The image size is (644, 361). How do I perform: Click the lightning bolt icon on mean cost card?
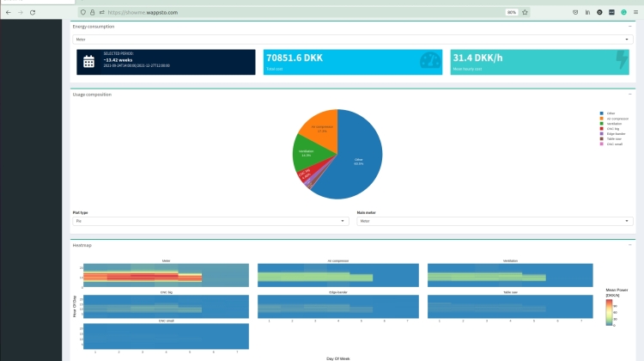[x=622, y=60]
